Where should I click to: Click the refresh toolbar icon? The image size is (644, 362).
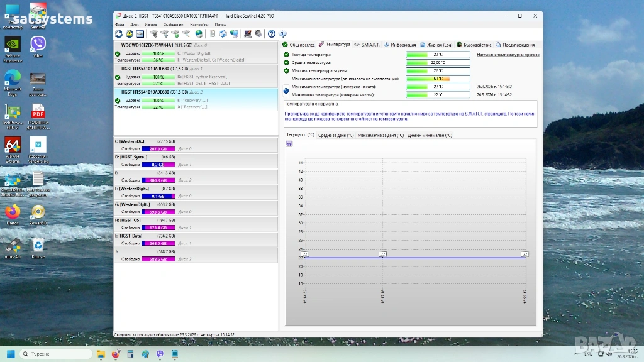[119, 34]
